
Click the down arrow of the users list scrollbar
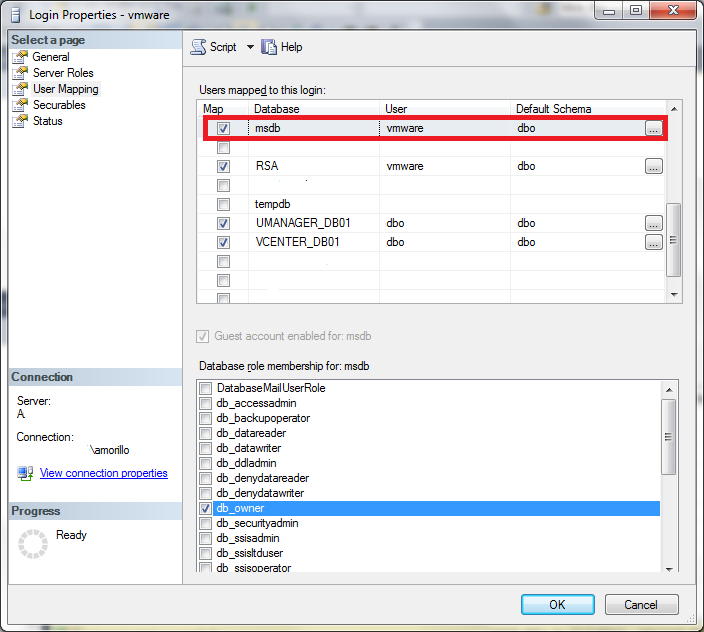(674, 294)
